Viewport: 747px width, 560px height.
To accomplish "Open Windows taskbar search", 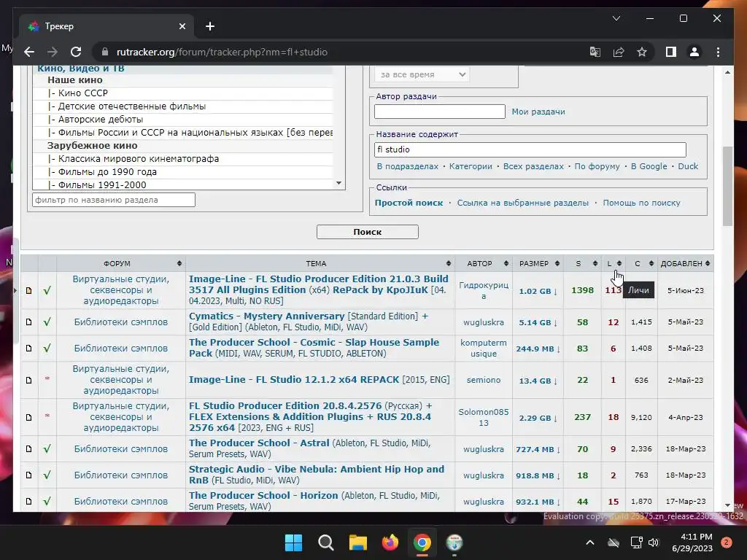I will [x=326, y=542].
